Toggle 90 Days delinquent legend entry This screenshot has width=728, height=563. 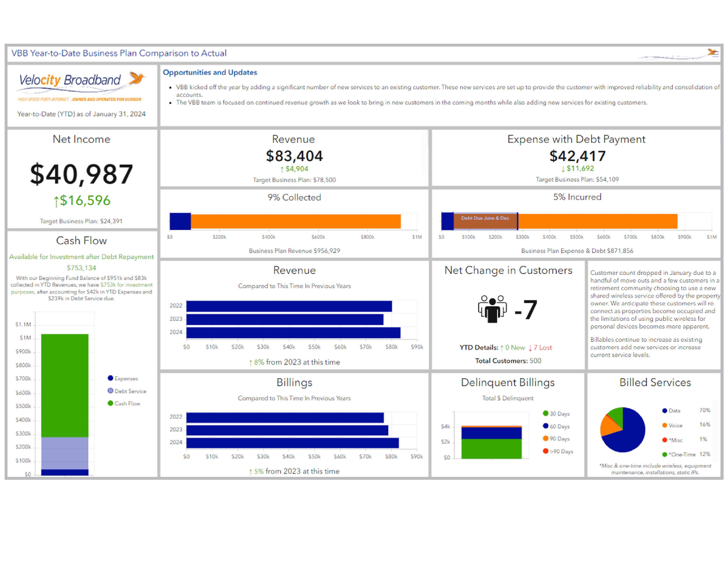[x=556, y=439]
